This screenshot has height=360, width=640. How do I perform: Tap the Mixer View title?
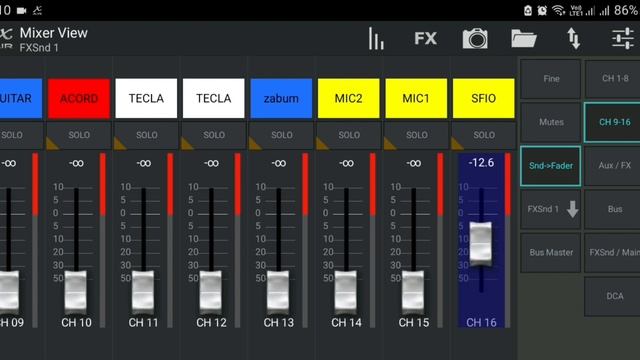53,33
